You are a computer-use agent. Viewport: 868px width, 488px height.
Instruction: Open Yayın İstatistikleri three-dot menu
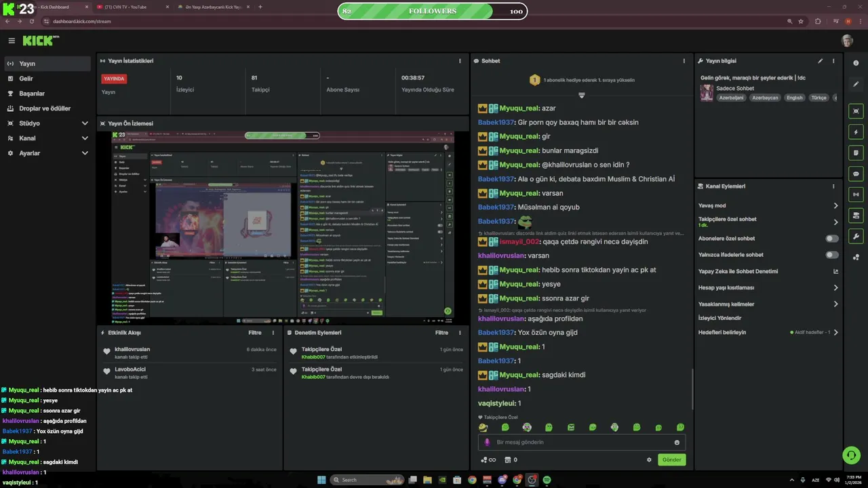tap(460, 61)
